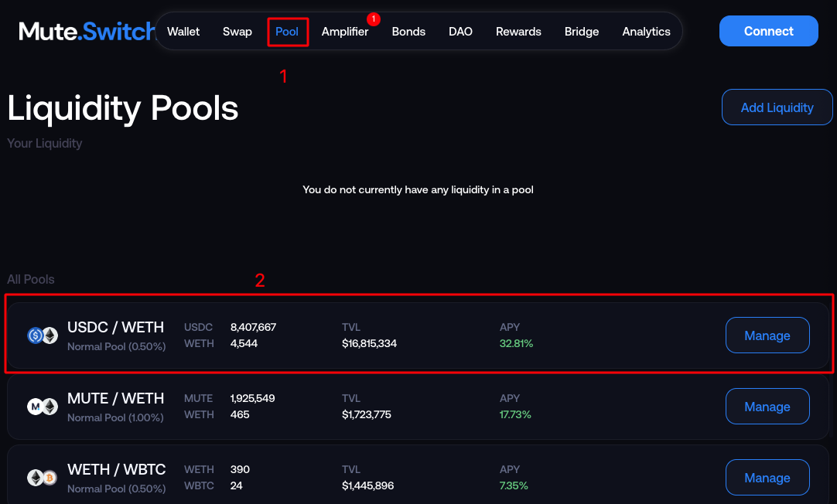
Task: Click the $16,815,334 TVL value
Action: coord(369,343)
